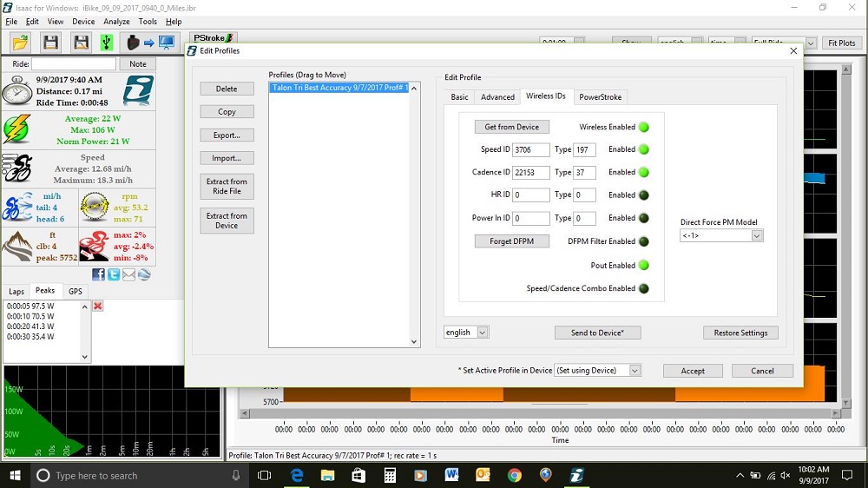Switch to the PowerStroke tab
This screenshot has width=868, height=488.
[x=600, y=97]
